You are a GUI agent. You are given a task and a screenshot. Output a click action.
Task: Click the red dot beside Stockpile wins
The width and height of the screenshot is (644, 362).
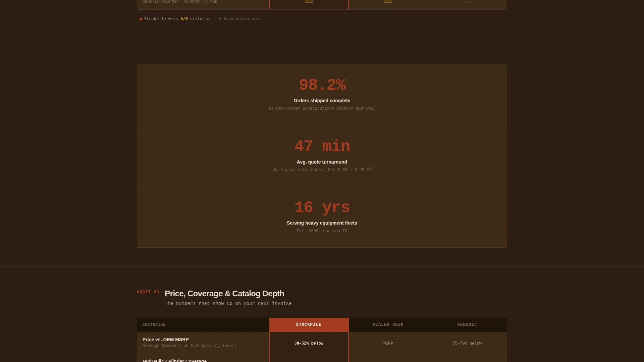pyautogui.click(x=141, y=19)
